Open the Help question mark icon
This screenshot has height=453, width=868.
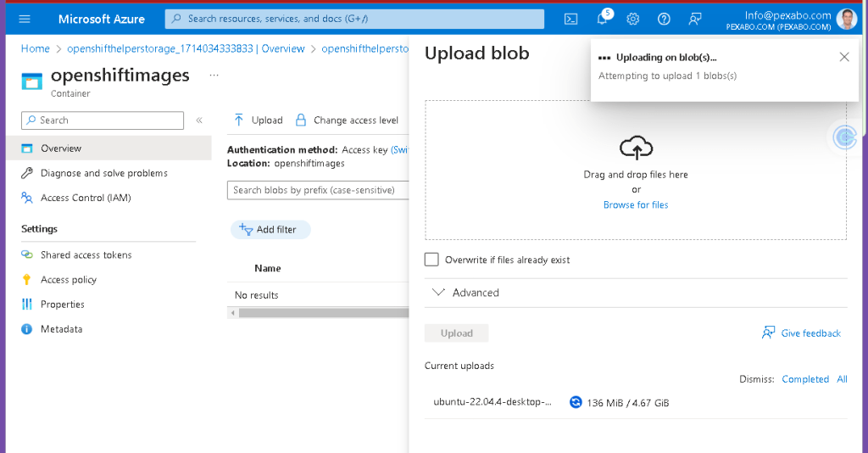[664, 19]
